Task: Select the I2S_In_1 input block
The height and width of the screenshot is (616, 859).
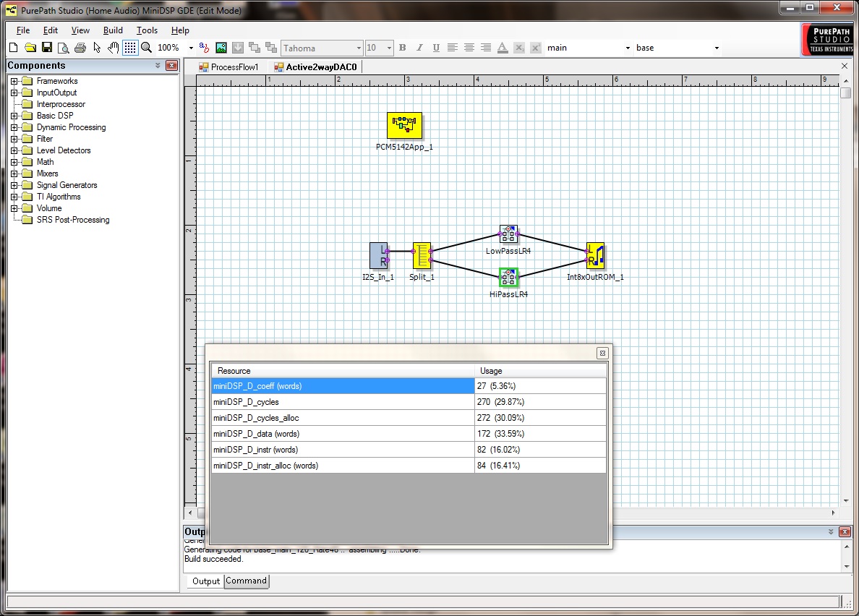Action: pyautogui.click(x=379, y=256)
